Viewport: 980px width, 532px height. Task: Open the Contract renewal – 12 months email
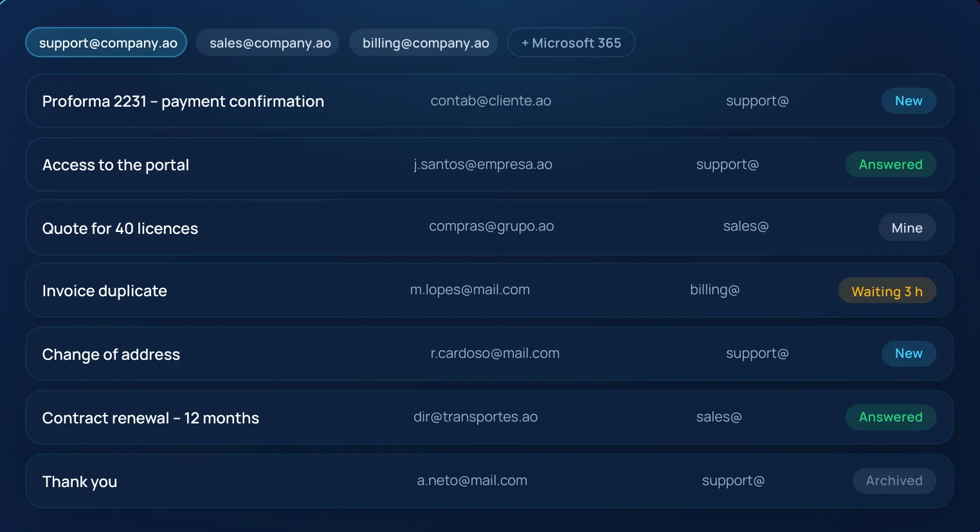click(x=489, y=418)
